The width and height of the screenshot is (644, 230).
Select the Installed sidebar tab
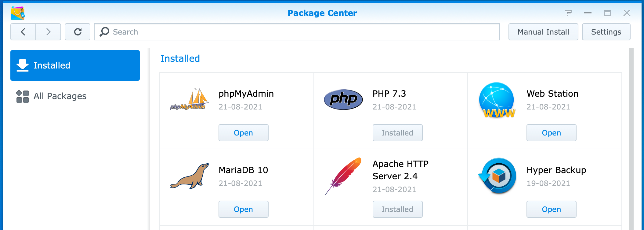[75, 65]
